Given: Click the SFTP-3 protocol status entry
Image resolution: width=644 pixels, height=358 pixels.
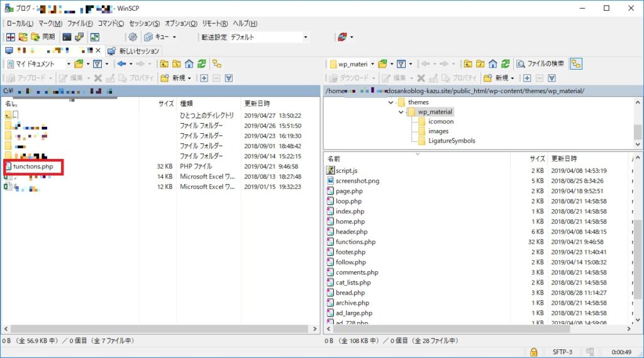Looking at the screenshot, I should coord(562,352).
